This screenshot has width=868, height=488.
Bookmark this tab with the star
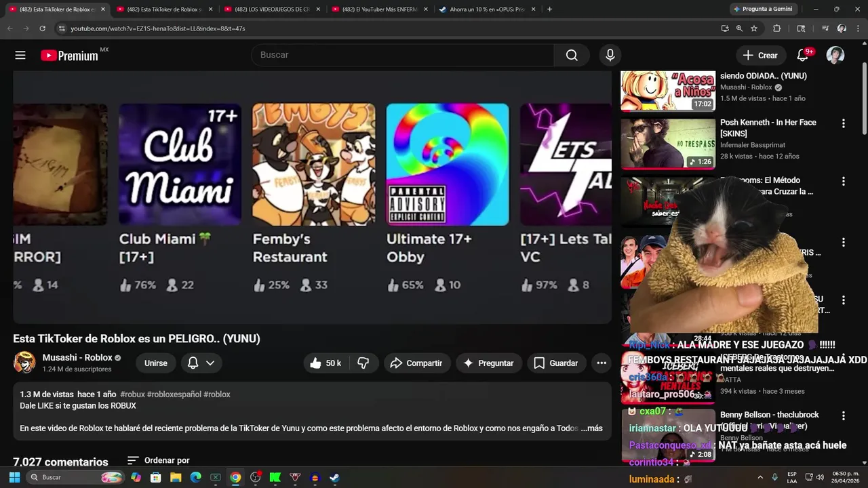[x=754, y=28]
